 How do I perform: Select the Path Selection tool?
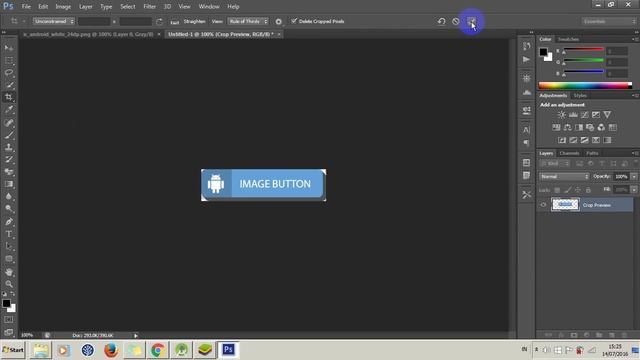point(9,247)
